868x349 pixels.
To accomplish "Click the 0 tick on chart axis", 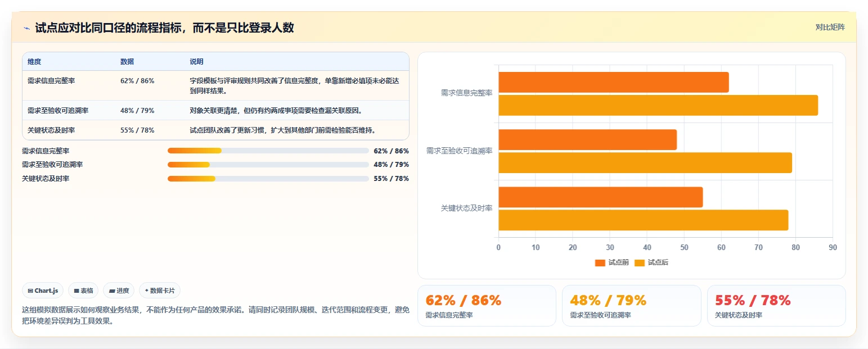I will point(498,247).
